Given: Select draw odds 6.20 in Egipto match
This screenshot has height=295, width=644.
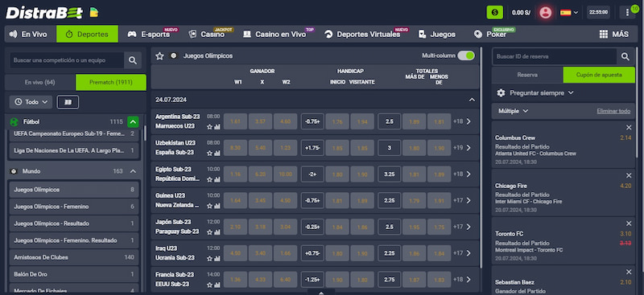Looking at the screenshot, I should pyautogui.click(x=260, y=174).
